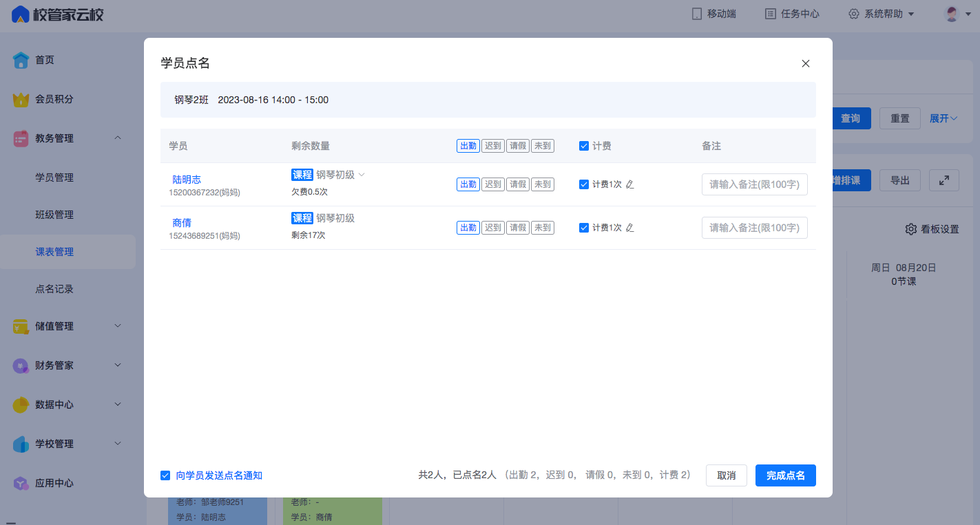Image resolution: width=980 pixels, height=525 pixels.
Task: Click the 系统帮助 gear icon
Action: click(x=853, y=14)
